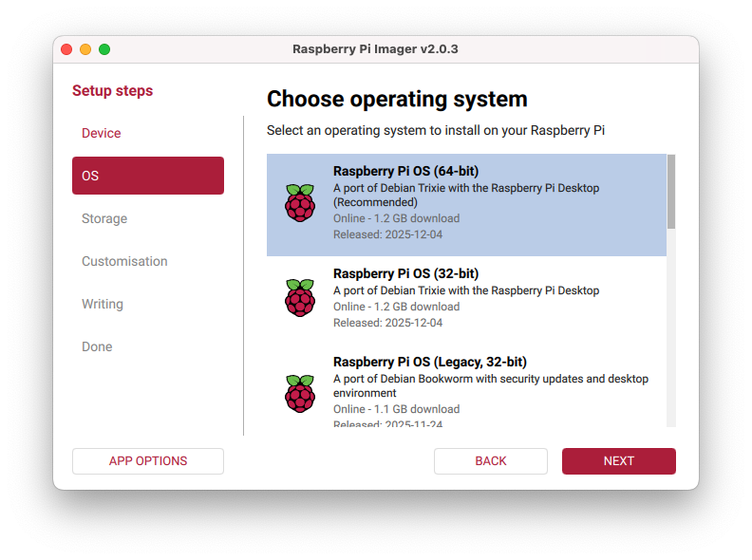
Task: Click the OS list scrollbar thumb
Action: pos(671,192)
